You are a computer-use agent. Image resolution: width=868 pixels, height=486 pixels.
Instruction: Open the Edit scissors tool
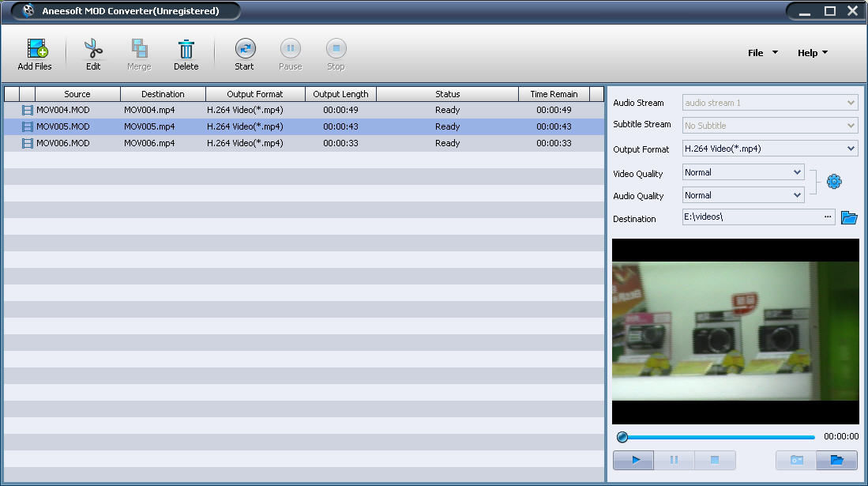click(x=93, y=49)
